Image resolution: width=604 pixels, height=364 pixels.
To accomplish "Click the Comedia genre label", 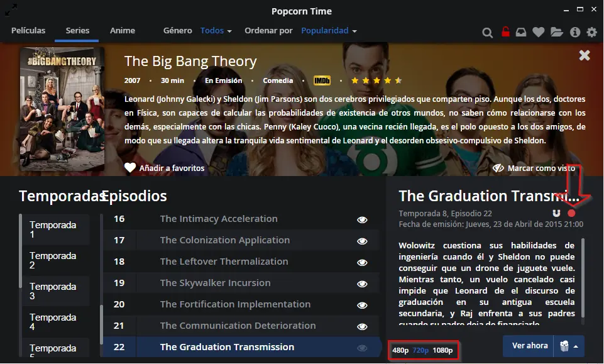I will tap(278, 80).
